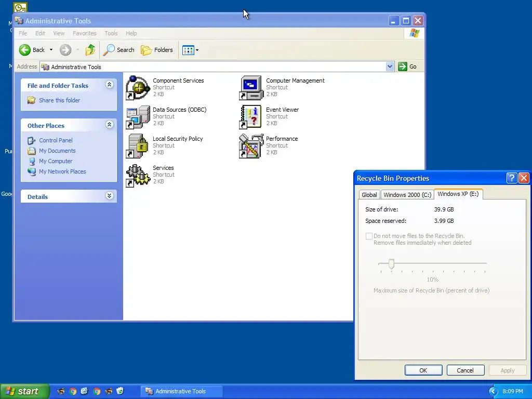The image size is (532, 399).
Task: Open the Start menu
Action: click(x=24, y=391)
